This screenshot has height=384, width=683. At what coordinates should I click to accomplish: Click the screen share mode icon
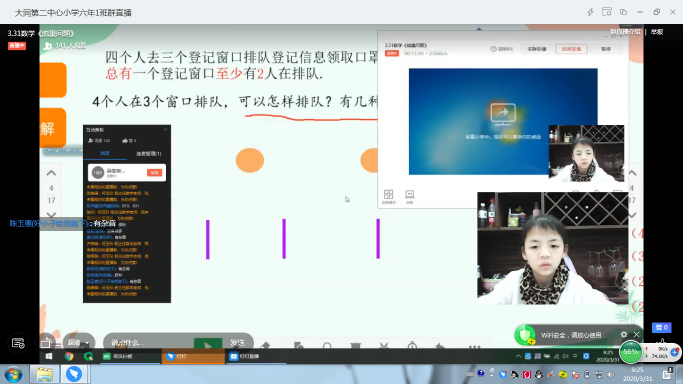(x=409, y=196)
